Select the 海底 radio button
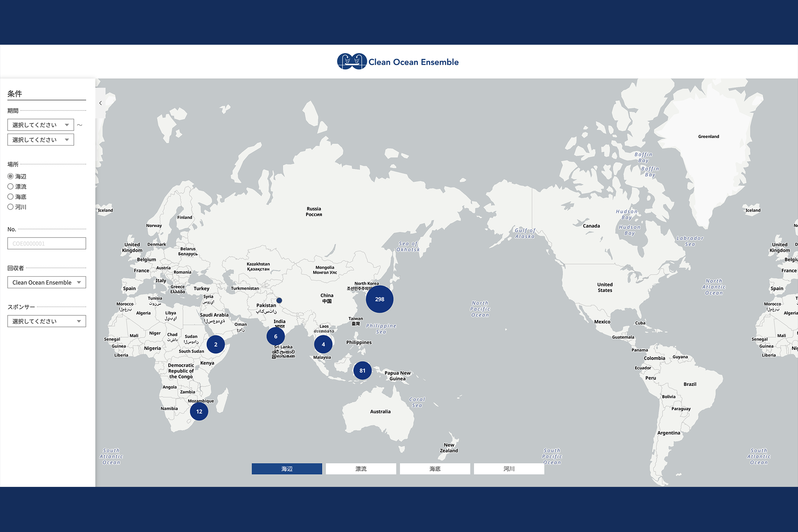Viewport: 798px width, 532px height. point(11,197)
